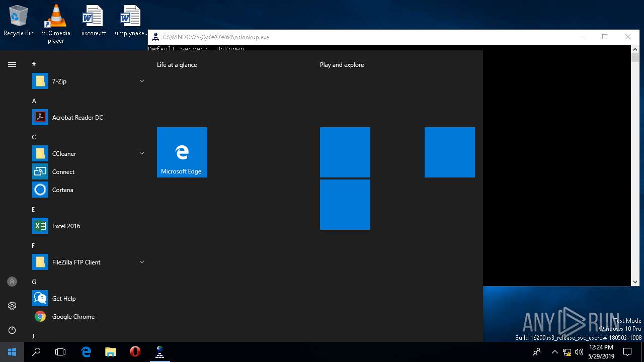The image size is (644, 362).
Task: Click the nslookup window scrollbar up arrow
Action: click(x=635, y=49)
